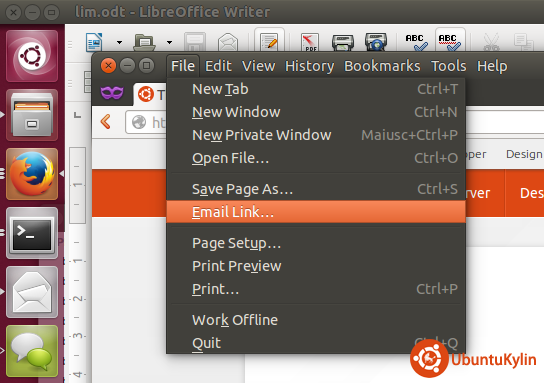544x383 pixels.
Task: Expand New document dropdown arrow in Writer
Action: click(119, 42)
